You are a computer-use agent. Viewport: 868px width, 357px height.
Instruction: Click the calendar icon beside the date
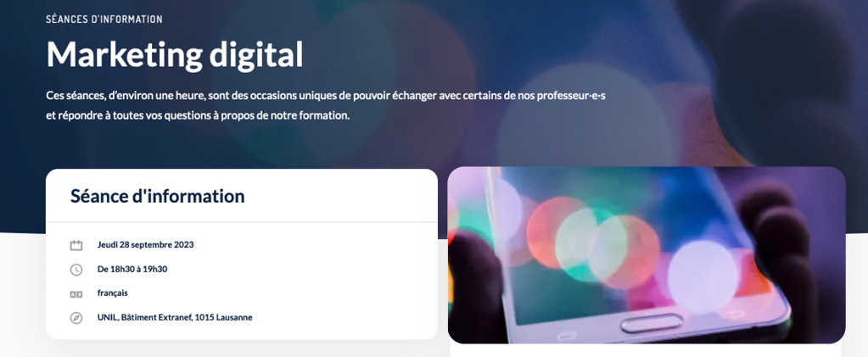coord(76,245)
